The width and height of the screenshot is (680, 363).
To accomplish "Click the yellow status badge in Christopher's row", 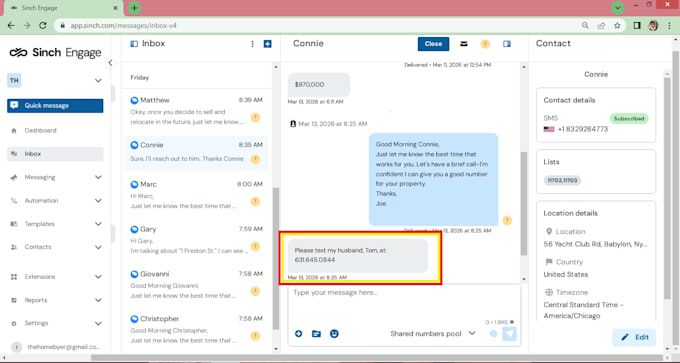I will click(255, 336).
